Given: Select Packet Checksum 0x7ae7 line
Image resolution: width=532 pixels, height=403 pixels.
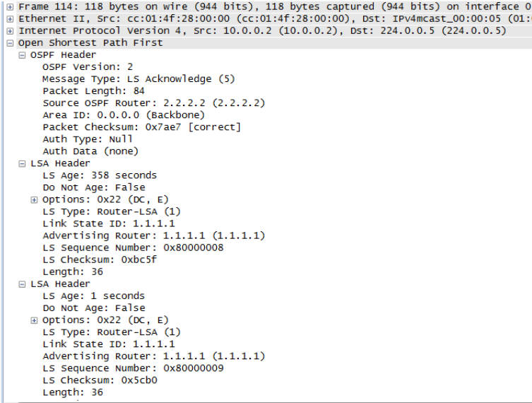Looking at the screenshot, I should [141, 127].
